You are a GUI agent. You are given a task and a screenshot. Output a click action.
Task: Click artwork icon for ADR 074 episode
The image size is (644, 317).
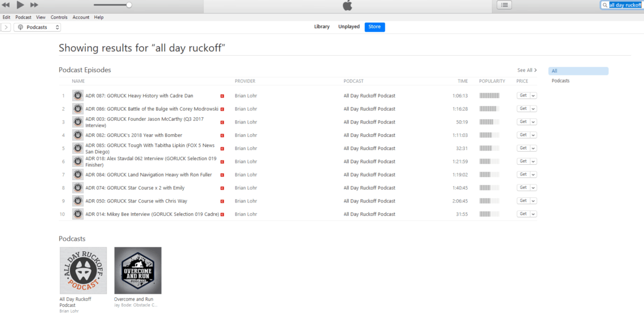pos(77,187)
